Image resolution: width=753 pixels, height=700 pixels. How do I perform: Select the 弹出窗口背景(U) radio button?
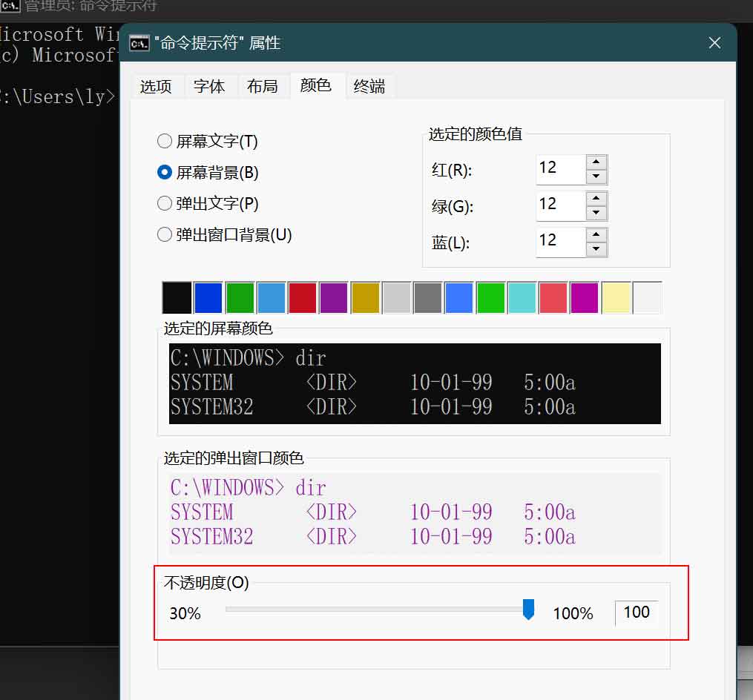click(x=164, y=235)
